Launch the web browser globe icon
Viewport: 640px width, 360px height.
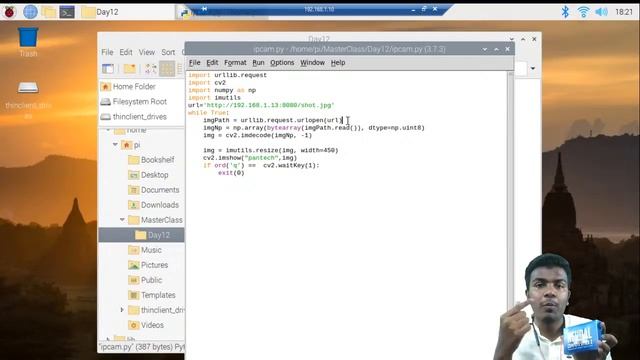point(30,12)
